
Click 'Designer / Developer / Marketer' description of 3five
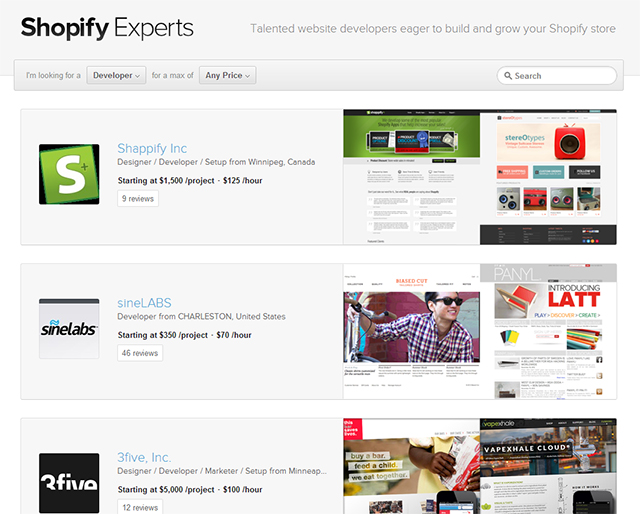pyautogui.click(x=222, y=471)
